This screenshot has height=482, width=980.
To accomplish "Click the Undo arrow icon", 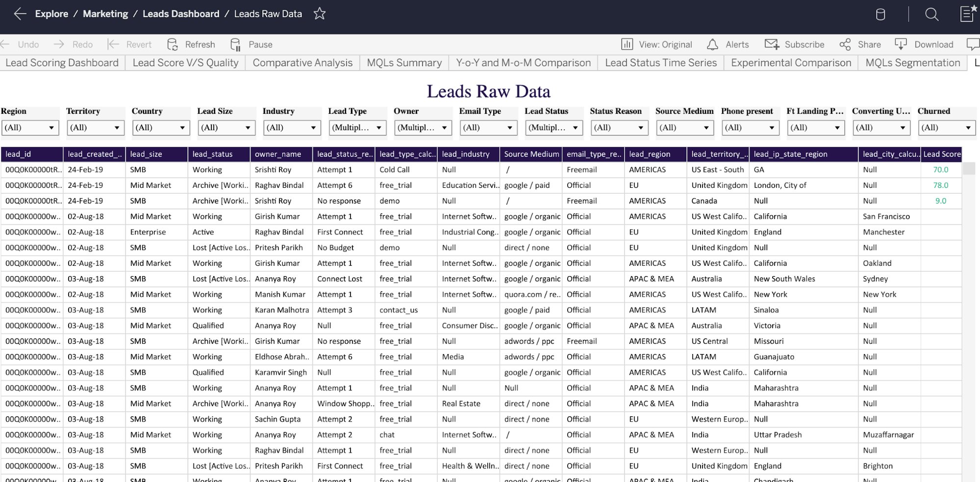I will pyautogui.click(x=5, y=44).
